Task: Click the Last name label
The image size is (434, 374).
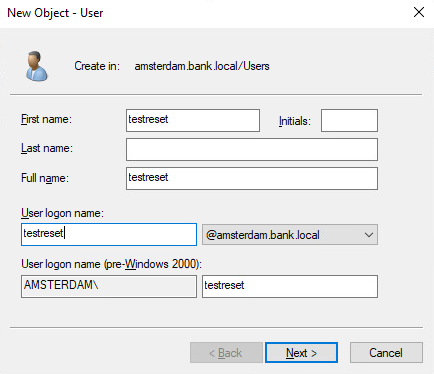Action: [x=47, y=148]
